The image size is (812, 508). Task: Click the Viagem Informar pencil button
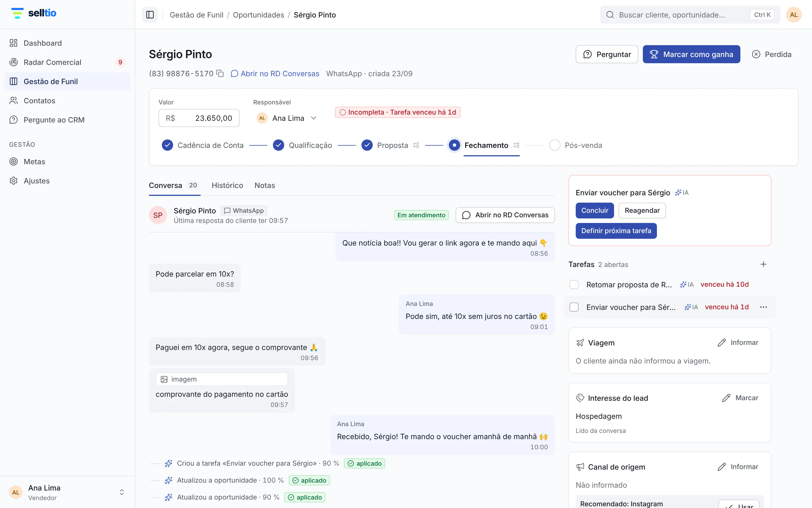pos(738,342)
